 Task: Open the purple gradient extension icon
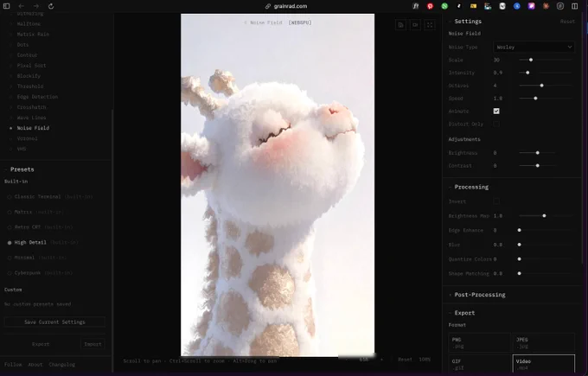click(532, 6)
